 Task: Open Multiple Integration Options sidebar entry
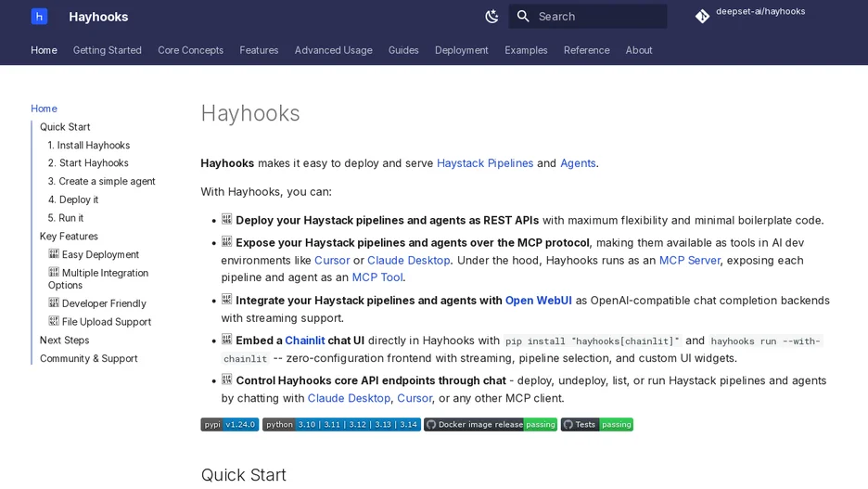98,278
